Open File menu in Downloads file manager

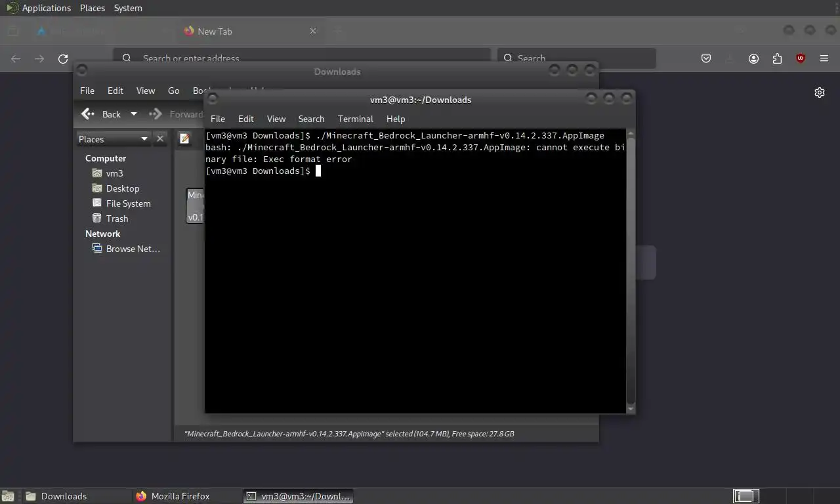[87, 91]
